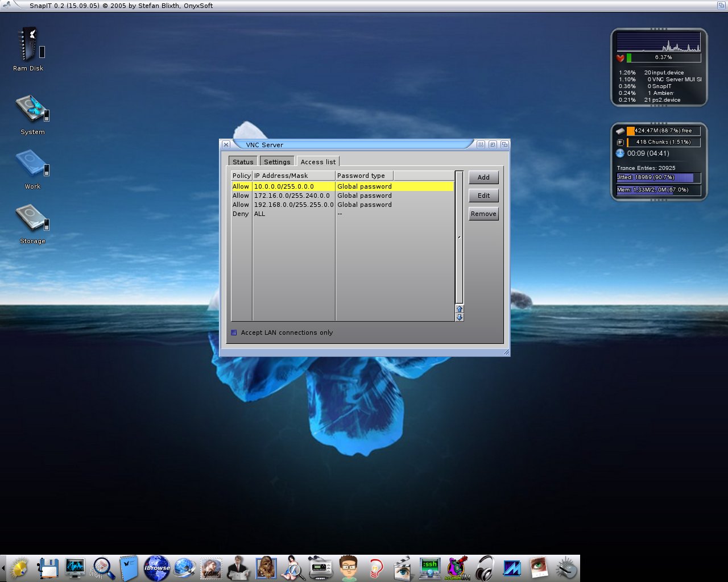This screenshot has width=728, height=582.
Task: Toggle Accept LAN connections only checkbox
Action: [234, 332]
